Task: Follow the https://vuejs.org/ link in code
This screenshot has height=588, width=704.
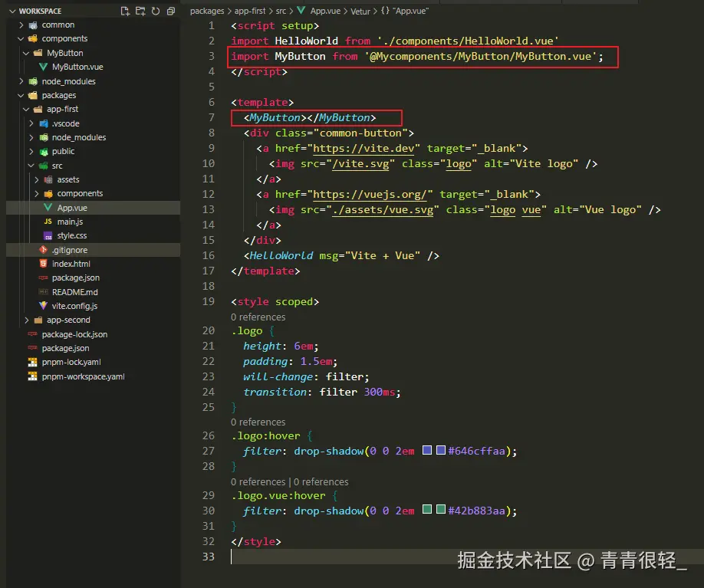Action: (370, 195)
